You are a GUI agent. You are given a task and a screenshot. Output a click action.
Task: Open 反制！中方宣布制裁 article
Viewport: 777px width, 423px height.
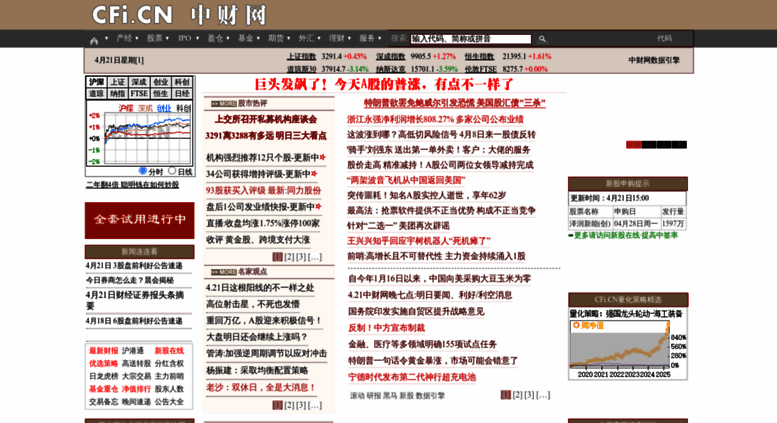pos(387,328)
